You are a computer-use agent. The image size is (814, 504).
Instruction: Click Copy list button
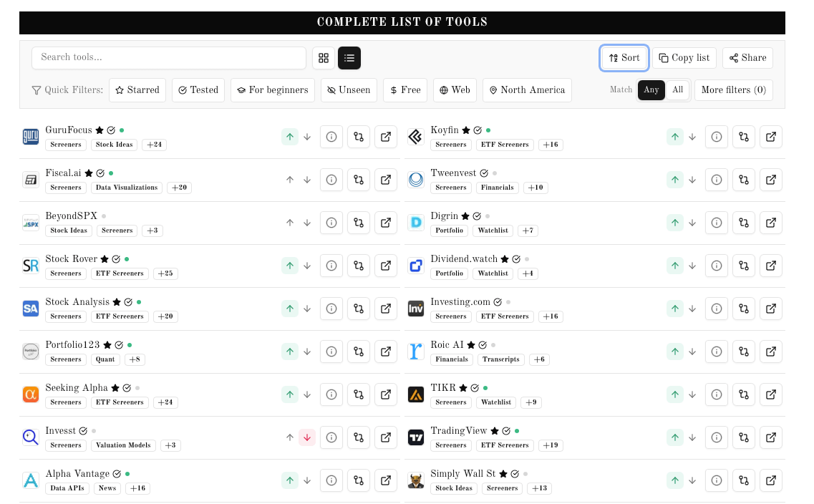(x=684, y=58)
